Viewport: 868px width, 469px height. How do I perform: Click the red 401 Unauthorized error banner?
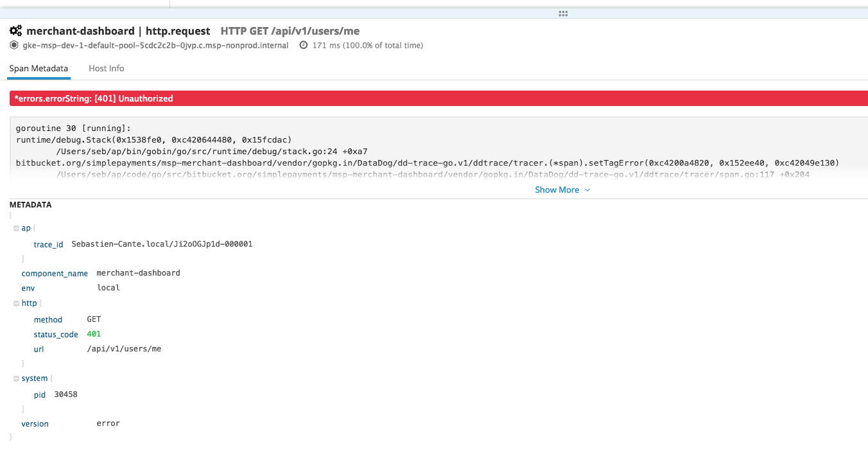coord(438,98)
